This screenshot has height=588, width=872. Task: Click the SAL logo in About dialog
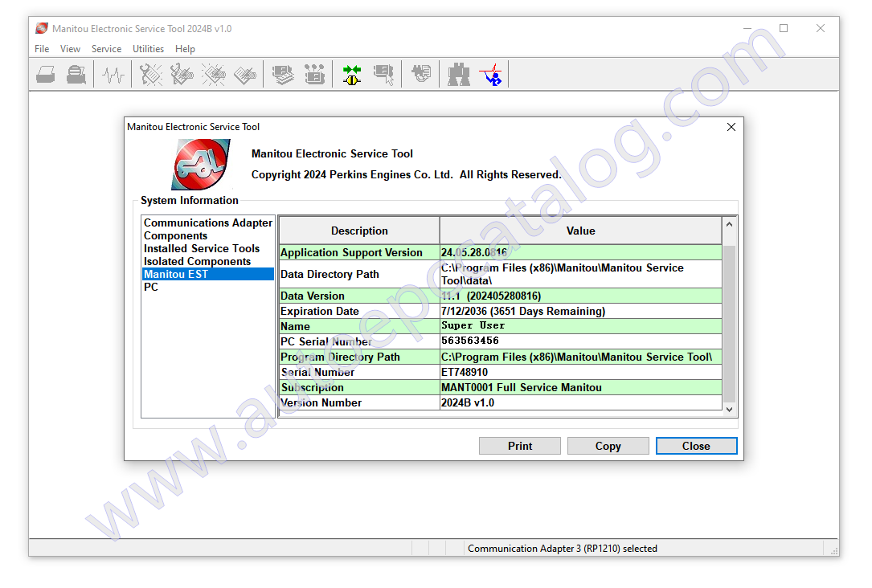[201, 164]
